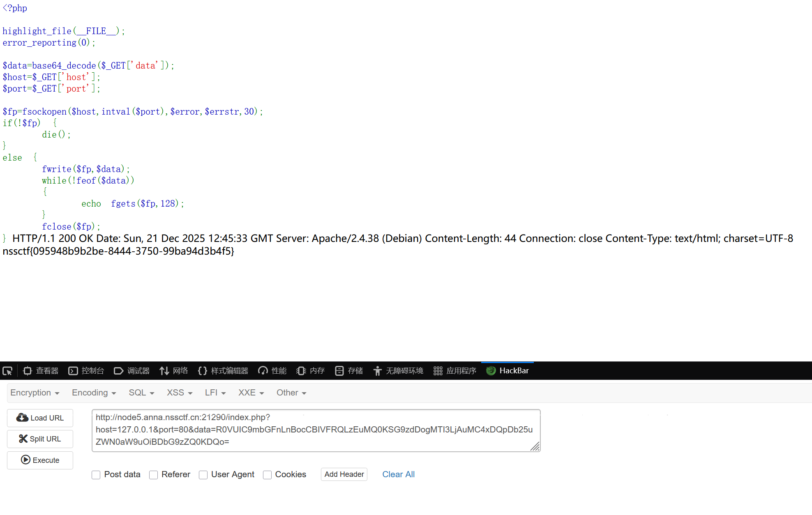Click inside the HackBar URL text field
The image size is (812, 515).
pyautogui.click(x=312, y=430)
